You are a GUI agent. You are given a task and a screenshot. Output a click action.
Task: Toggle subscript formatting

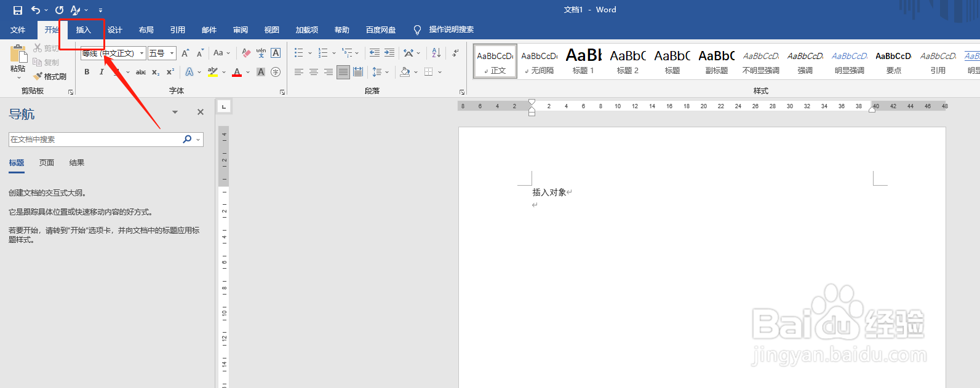coord(156,72)
